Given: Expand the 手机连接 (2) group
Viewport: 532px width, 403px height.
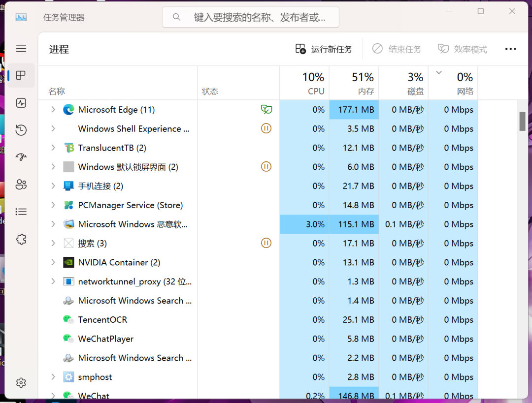Looking at the screenshot, I should [53, 186].
